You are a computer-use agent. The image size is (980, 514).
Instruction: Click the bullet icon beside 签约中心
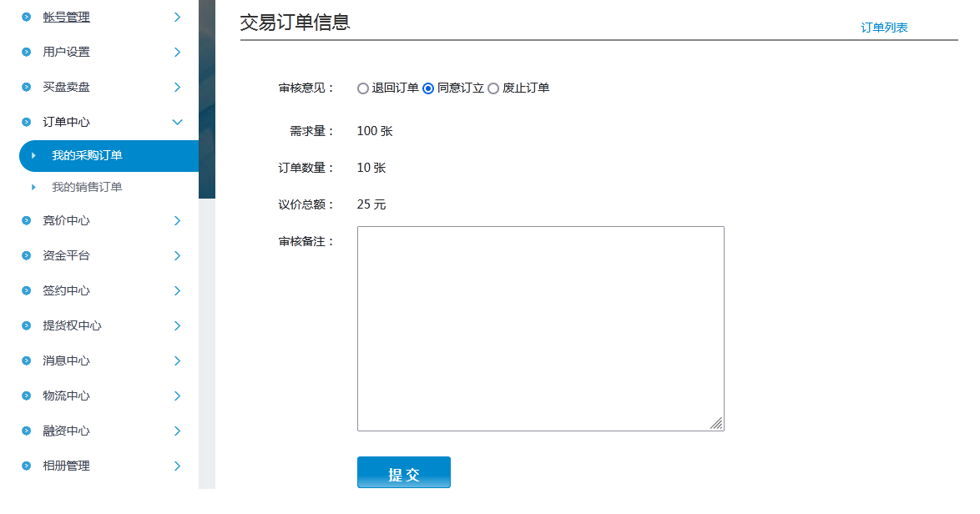pos(27,290)
